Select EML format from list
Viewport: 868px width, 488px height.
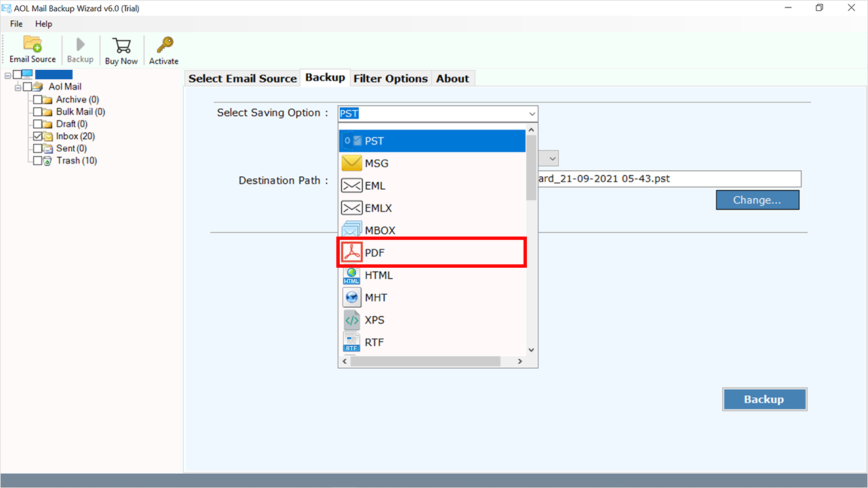[432, 186]
